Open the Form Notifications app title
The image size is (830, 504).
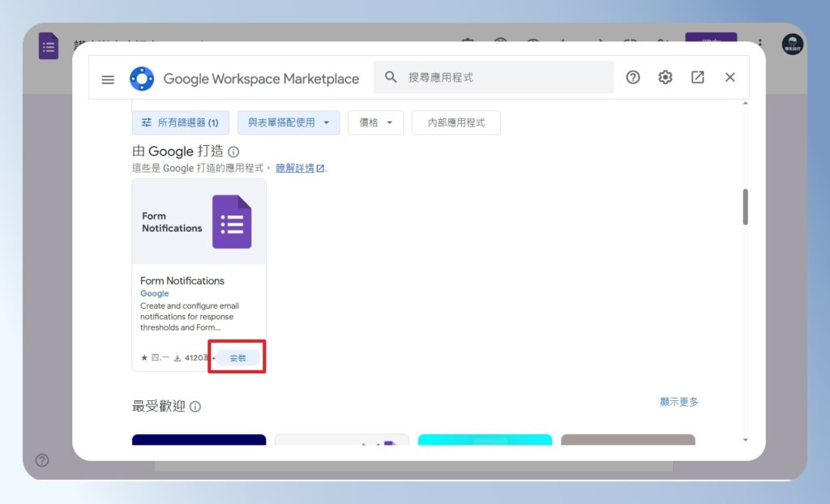pyautogui.click(x=182, y=280)
